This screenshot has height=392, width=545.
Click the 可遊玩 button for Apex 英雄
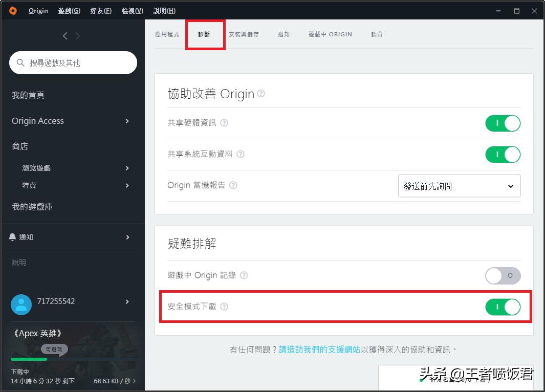pos(54,349)
